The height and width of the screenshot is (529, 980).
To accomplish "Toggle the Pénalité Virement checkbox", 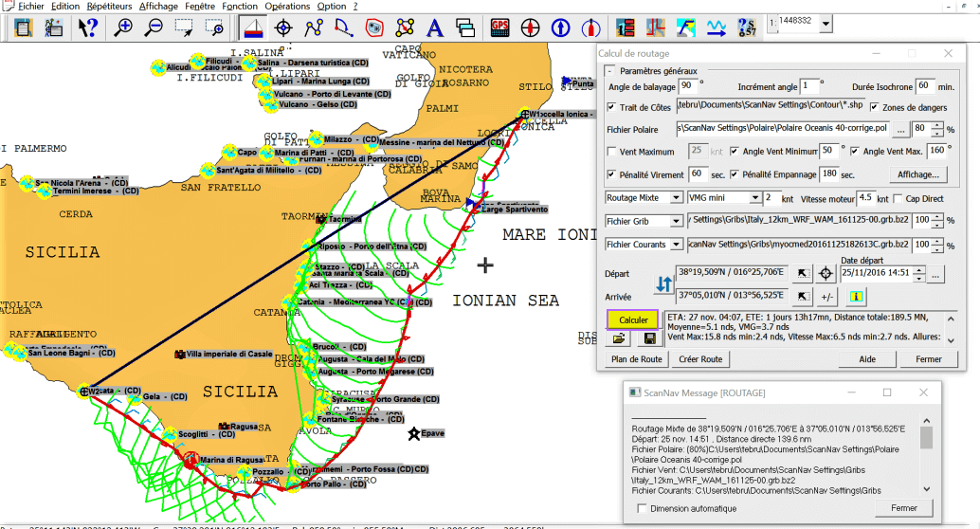I will [x=611, y=174].
